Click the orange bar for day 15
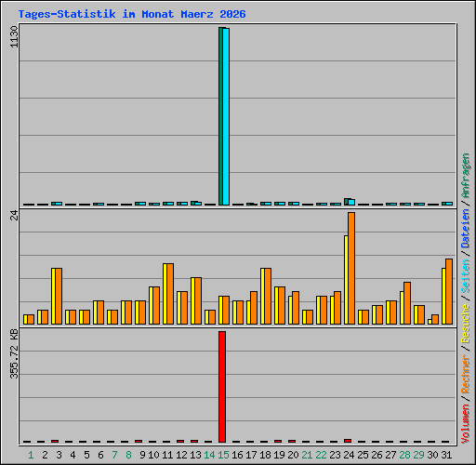 pyautogui.click(x=226, y=310)
